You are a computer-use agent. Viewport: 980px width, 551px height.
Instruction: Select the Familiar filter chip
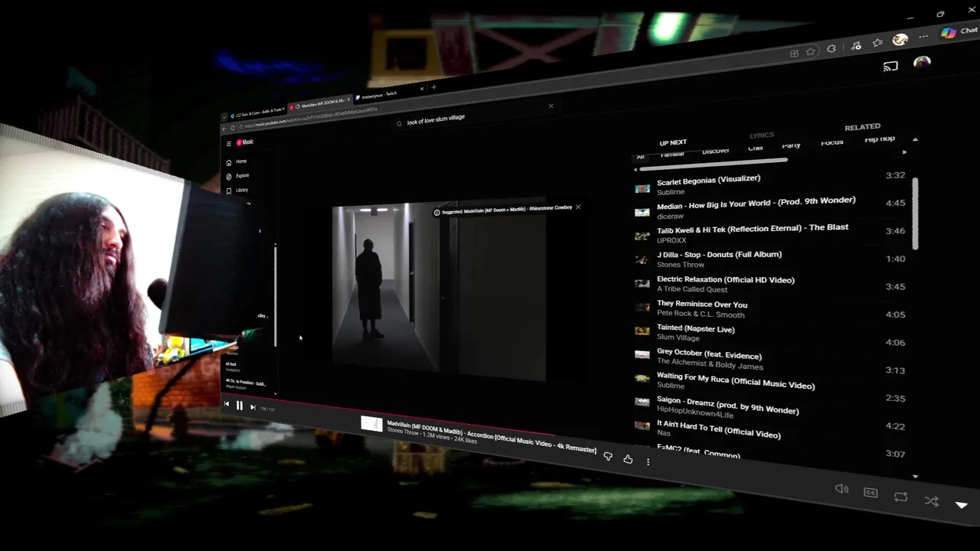(x=672, y=154)
